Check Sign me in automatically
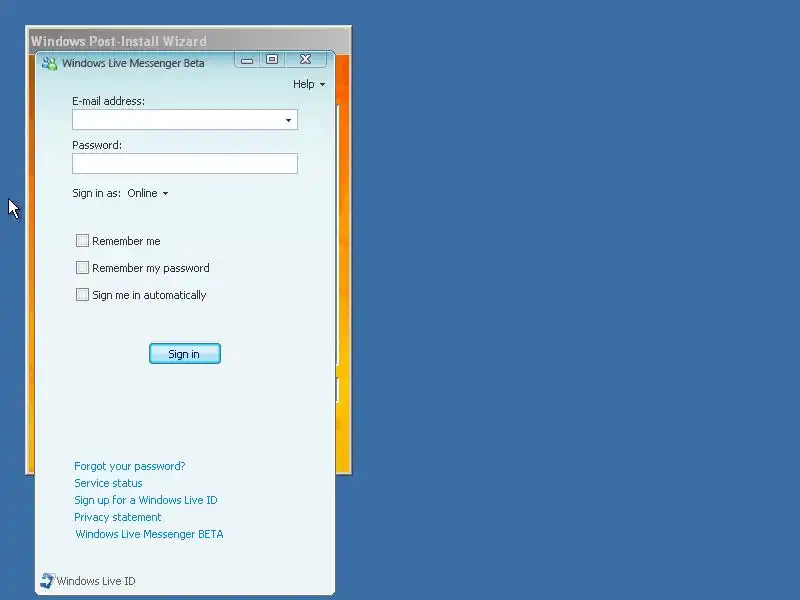Viewport: 800px width, 600px height. click(82, 295)
